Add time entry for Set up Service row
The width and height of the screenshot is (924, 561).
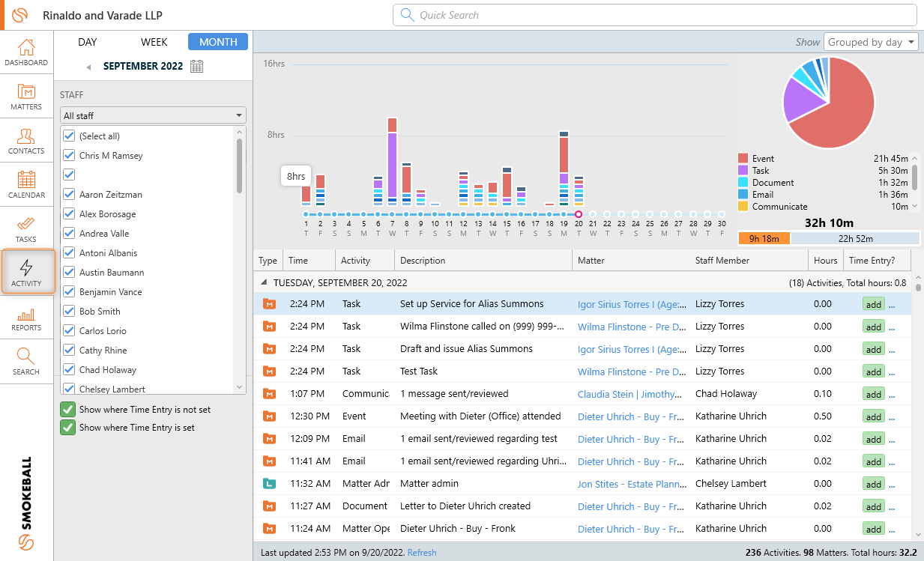click(874, 305)
